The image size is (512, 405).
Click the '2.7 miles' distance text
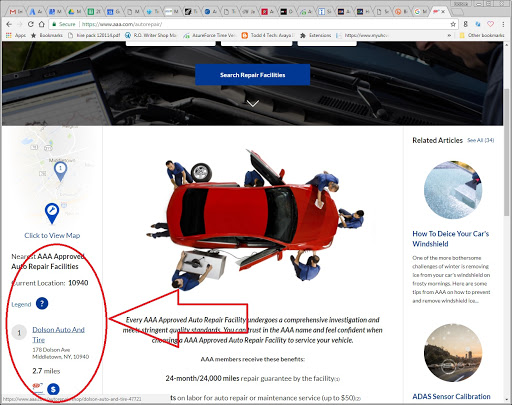[x=46, y=371]
